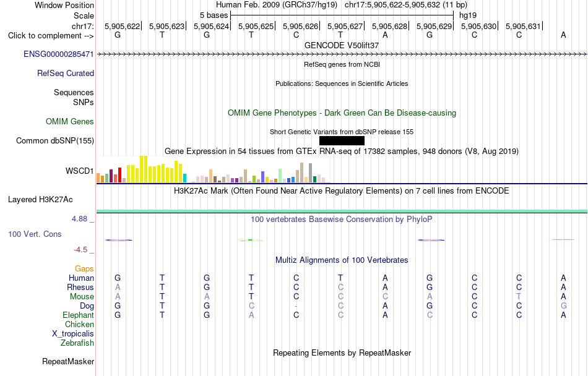
Task: Click the chr17:5,905,622-5,905,632 (11 bp) header text
Action: point(406,5)
